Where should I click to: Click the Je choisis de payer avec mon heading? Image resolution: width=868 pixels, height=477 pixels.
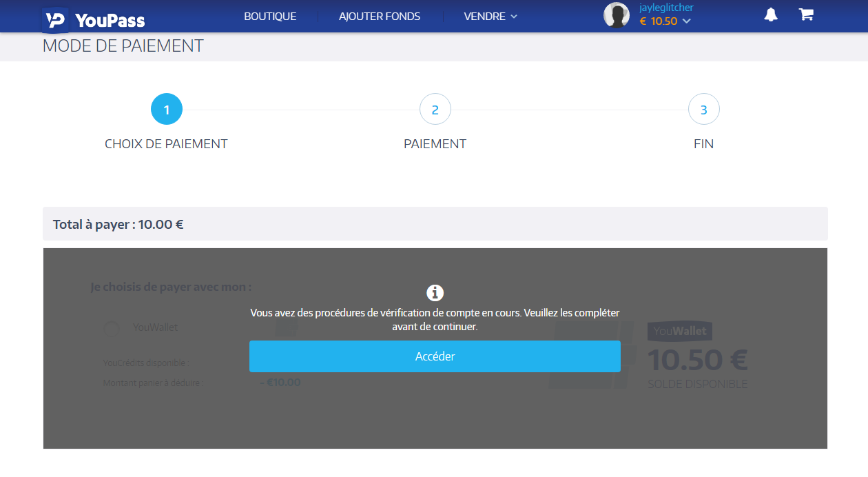pos(171,287)
